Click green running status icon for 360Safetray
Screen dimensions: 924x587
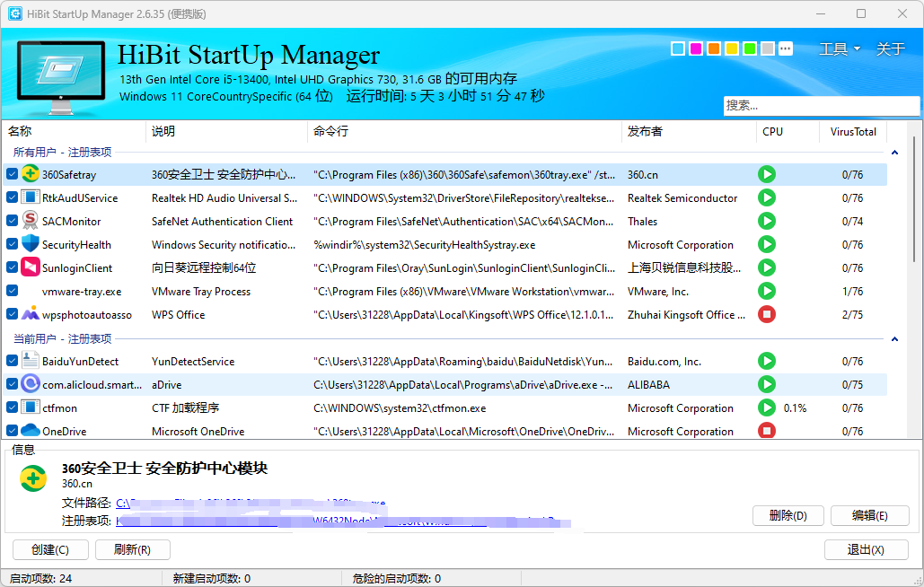click(767, 174)
